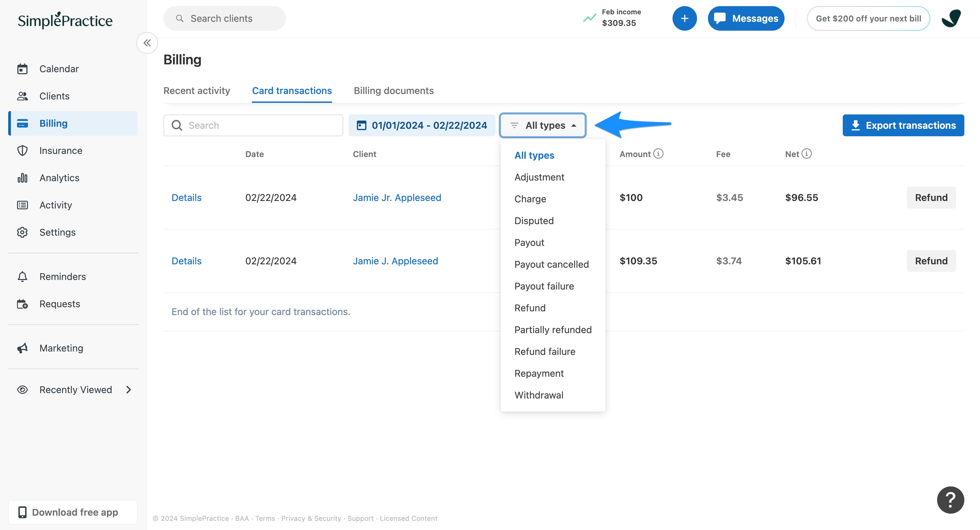980x530 pixels.
Task: Click Export transactions button
Action: click(903, 125)
